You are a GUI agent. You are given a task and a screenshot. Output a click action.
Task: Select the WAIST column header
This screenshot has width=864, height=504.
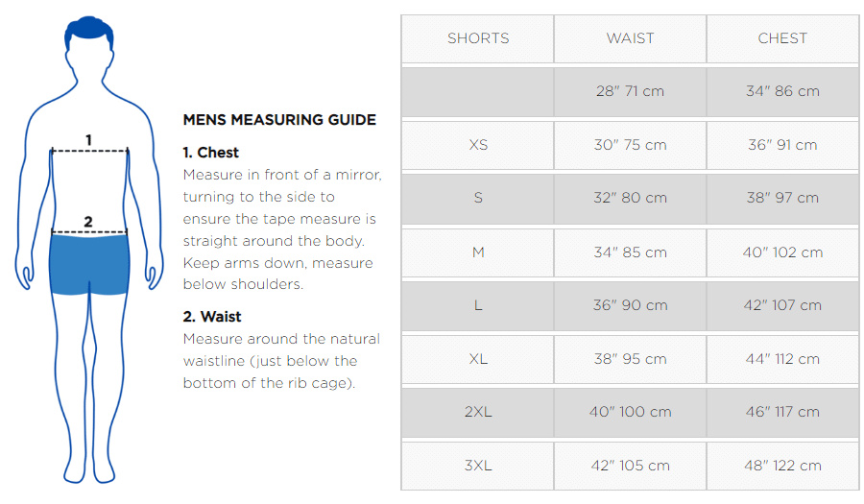point(630,38)
